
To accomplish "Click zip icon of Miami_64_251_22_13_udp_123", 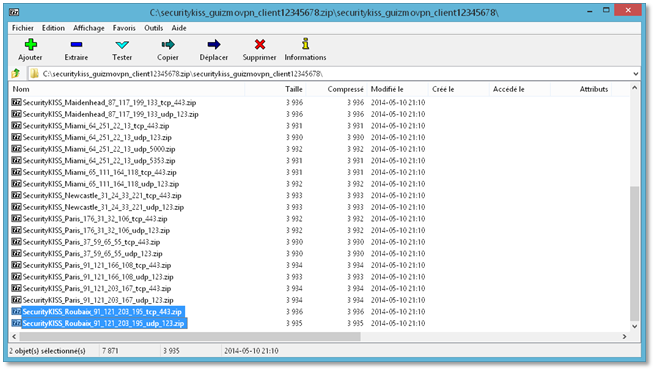I will (16, 137).
